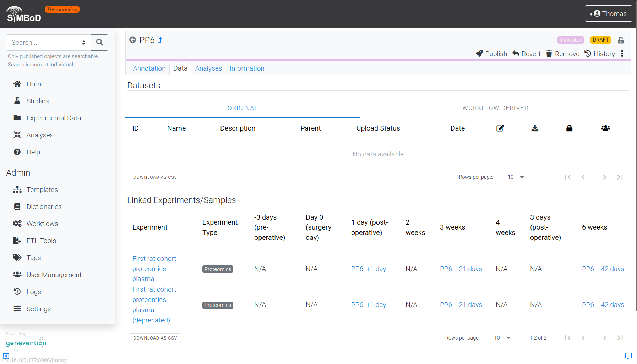The width and height of the screenshot is (637, 364).
Task: Open User Management page
Action: (x=54, y=275)
